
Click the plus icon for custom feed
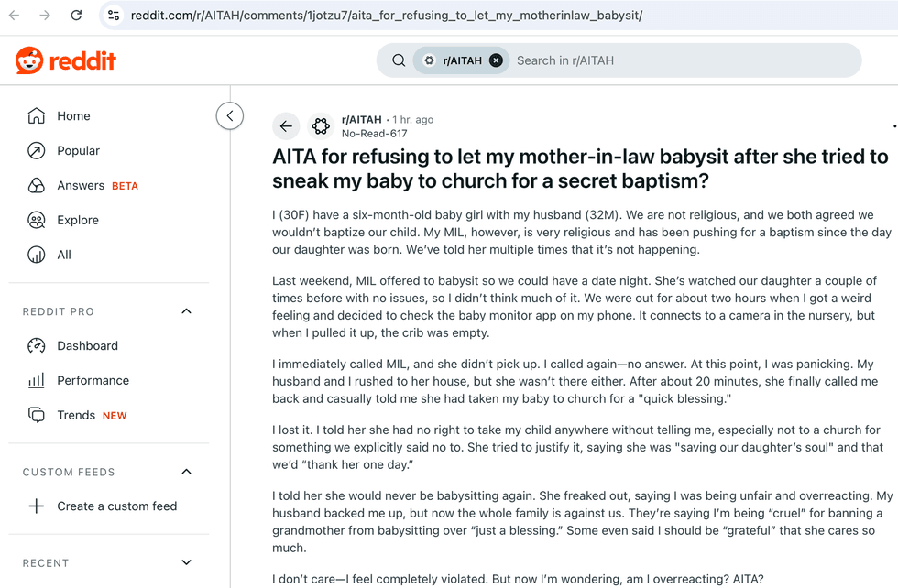point(36,506)
